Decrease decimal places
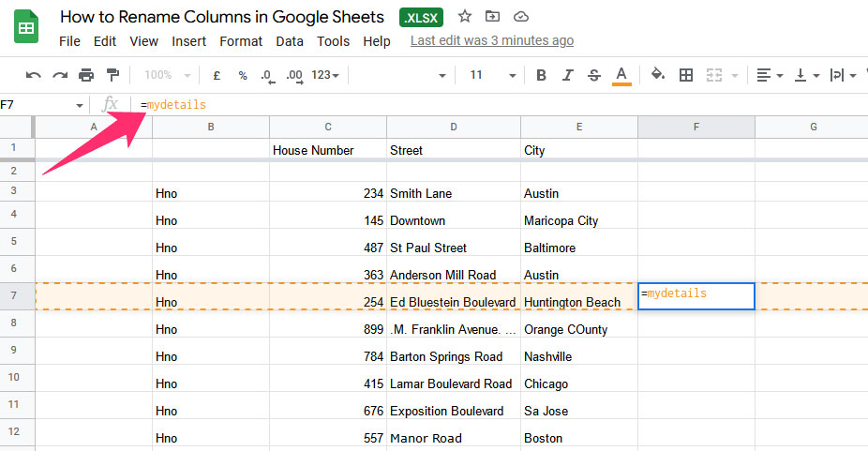The image size is (868, 451). click(268, 76)
